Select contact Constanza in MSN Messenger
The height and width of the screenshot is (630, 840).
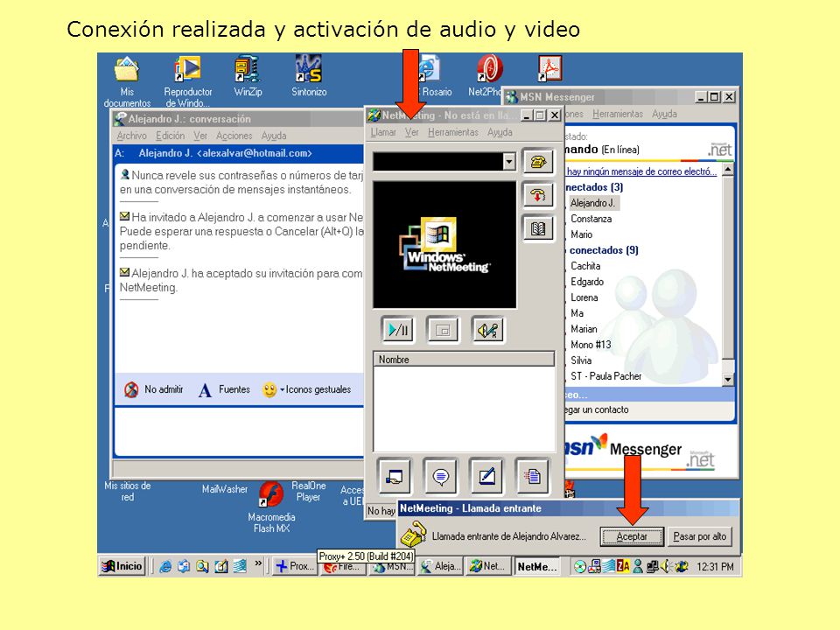point(591,219)
